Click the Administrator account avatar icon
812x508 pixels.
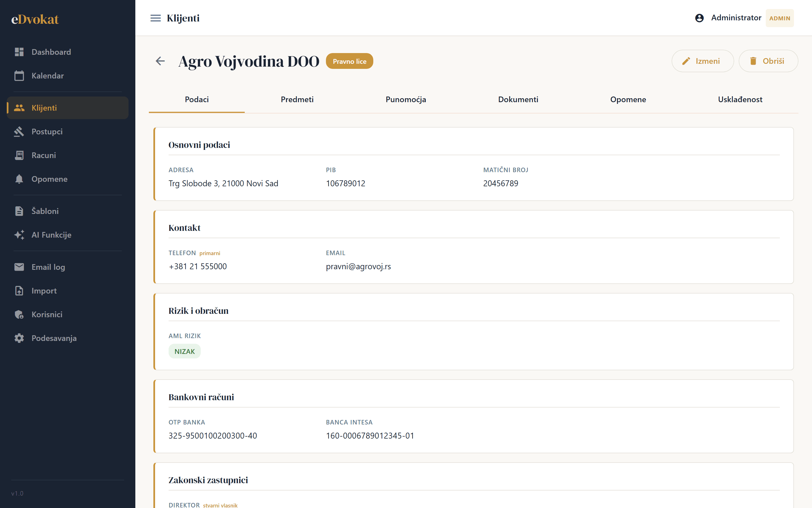click(x=699, y=18)
